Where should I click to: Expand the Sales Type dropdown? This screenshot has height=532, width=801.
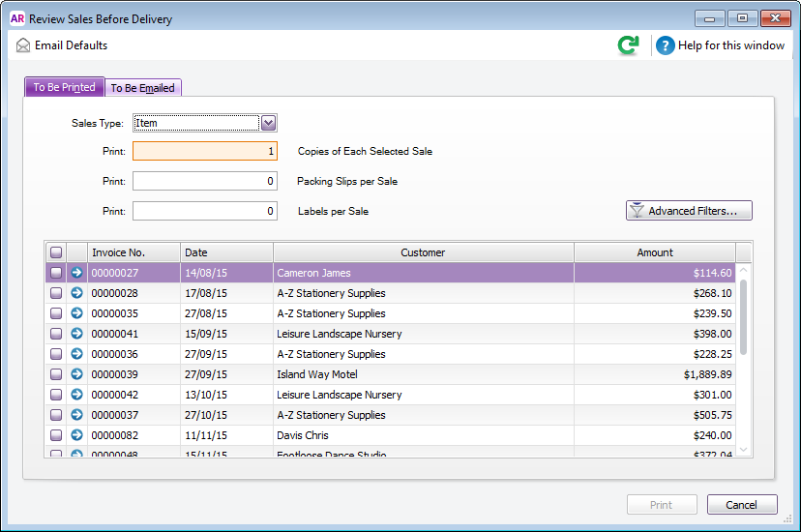click(269, 123)
